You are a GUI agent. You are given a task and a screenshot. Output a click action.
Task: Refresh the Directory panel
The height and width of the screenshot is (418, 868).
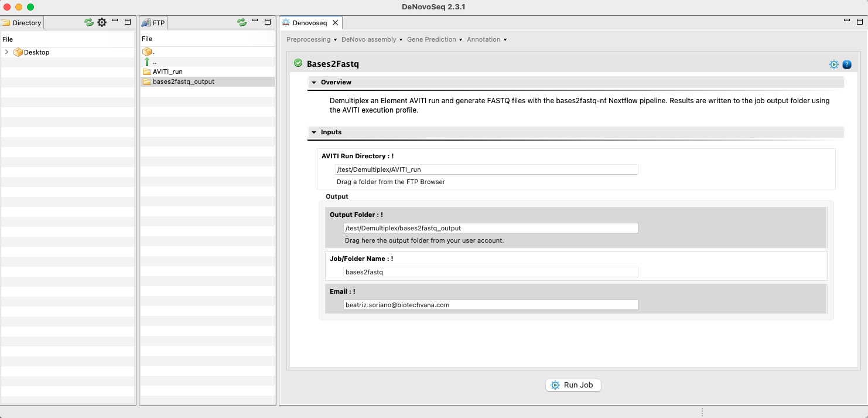click(88, 22)
